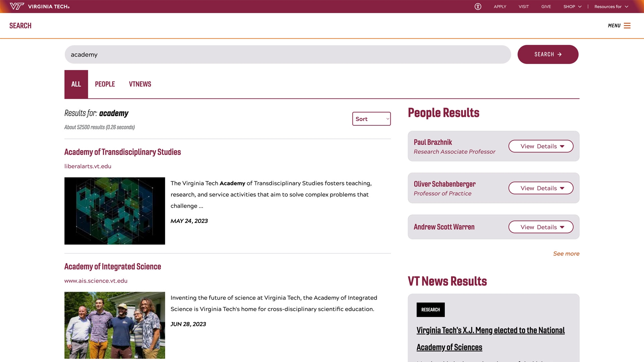The height and width of the screenshot is (362, 644).
Task: Expand View Details for Oliver Schabenberger
Action: (x=540, y=188)
